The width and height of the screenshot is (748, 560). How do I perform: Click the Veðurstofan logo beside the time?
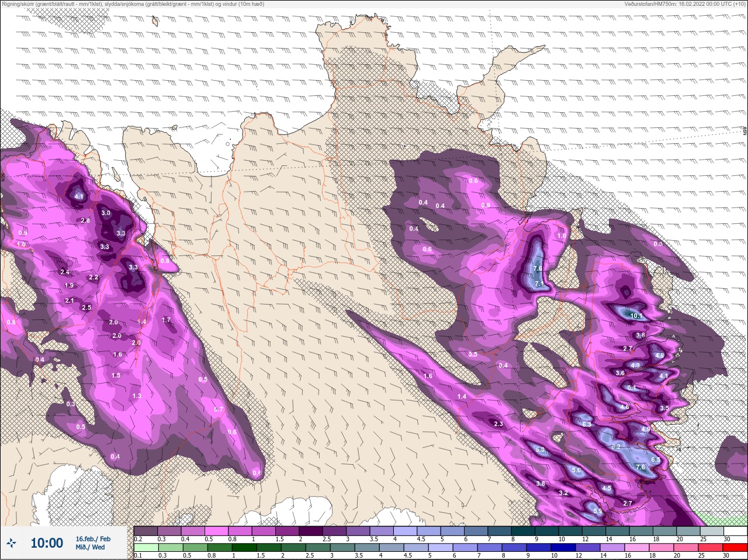point(12,543)
